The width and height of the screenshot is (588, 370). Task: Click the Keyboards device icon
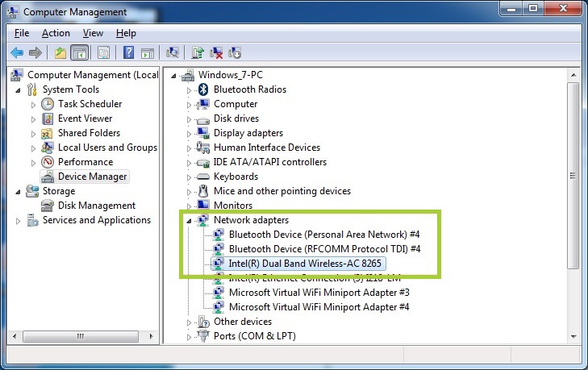coord(203,177)
